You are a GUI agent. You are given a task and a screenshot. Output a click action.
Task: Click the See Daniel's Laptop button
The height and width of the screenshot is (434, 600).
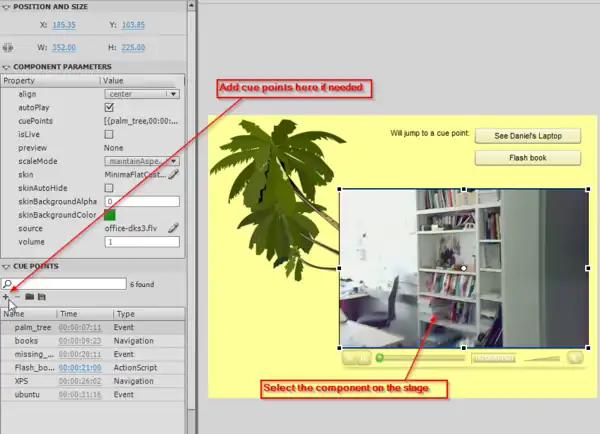point(528,135)
